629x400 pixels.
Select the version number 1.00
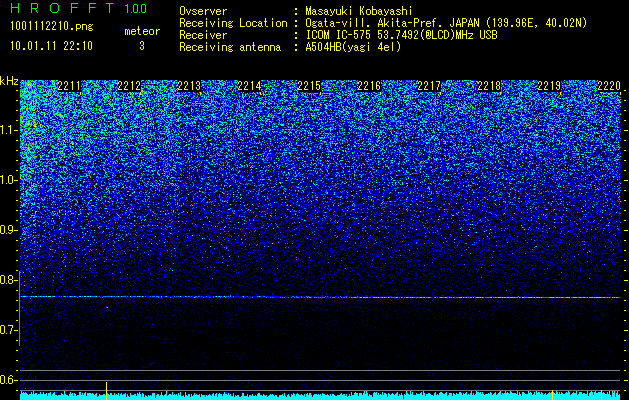[136, 9]
